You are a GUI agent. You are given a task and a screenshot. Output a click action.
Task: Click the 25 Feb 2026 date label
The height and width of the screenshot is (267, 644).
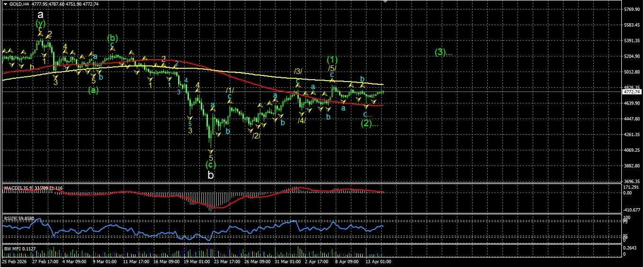[14, 261]
